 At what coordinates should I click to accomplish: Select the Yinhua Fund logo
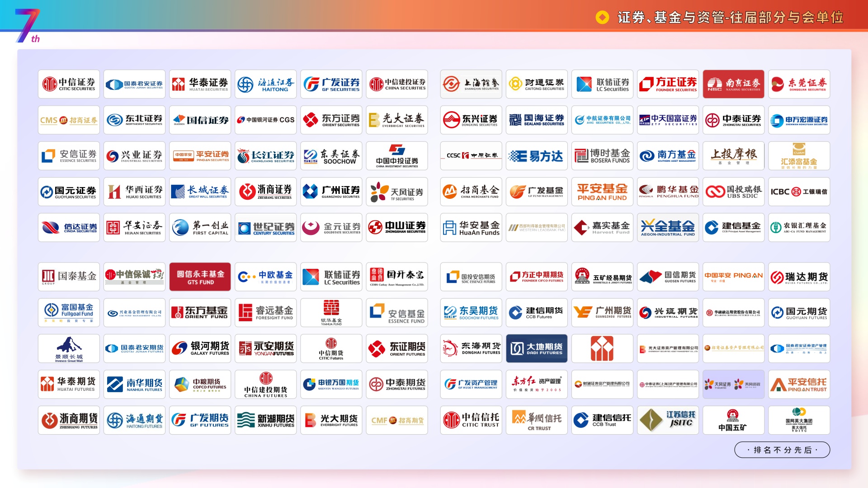[331, 312]
